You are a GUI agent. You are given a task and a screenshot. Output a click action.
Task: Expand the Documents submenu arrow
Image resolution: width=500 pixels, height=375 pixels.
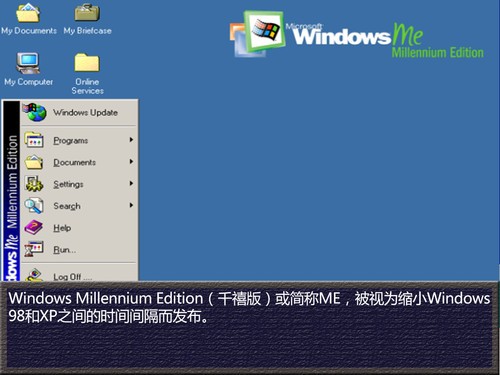(x=131, y=162)
